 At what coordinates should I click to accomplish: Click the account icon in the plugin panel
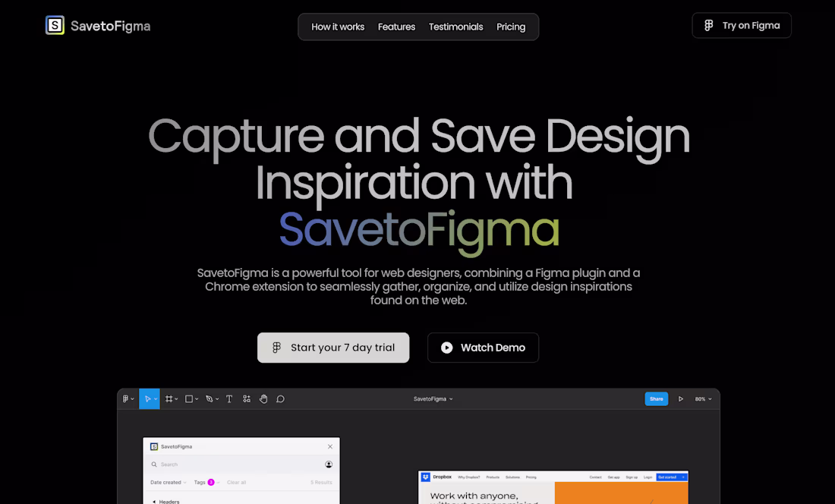(x=329, y=465)
